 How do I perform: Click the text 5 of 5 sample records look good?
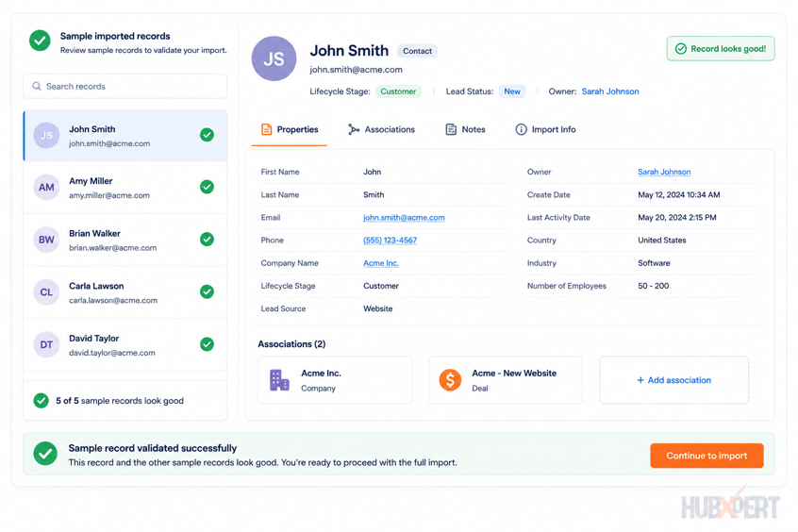tap(120, 401)
